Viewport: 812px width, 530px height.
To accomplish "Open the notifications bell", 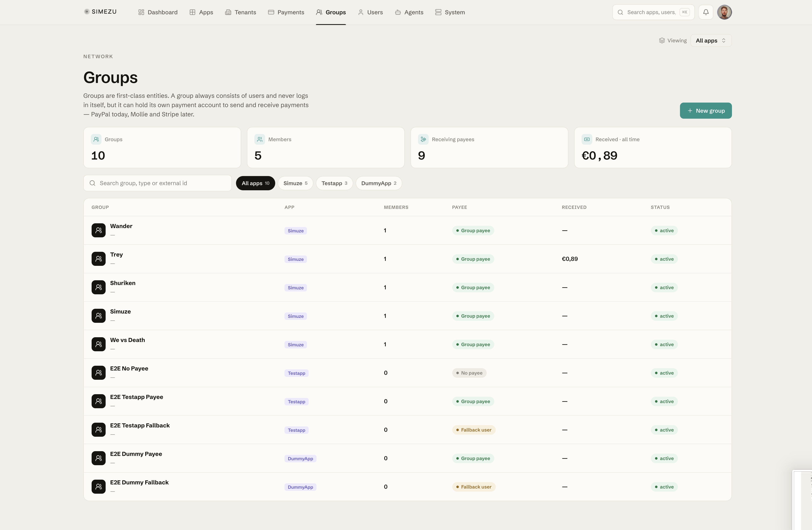I will [x=706, y=12].
